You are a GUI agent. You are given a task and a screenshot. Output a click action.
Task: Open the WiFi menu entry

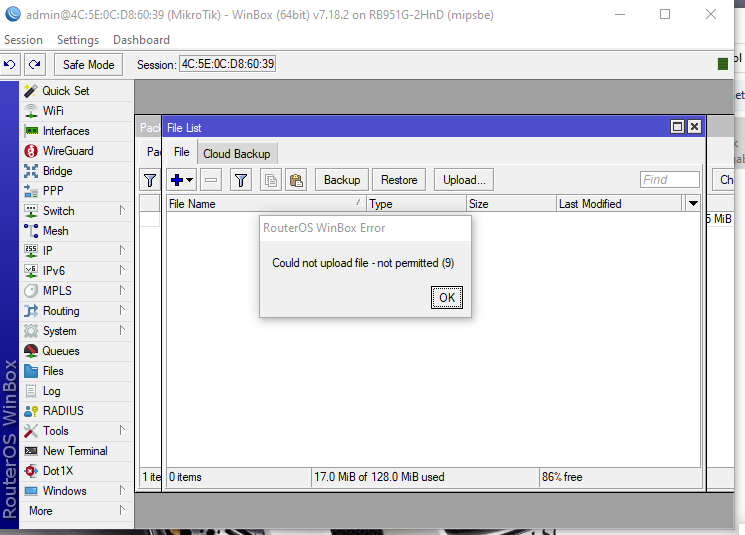pos(76,111)
